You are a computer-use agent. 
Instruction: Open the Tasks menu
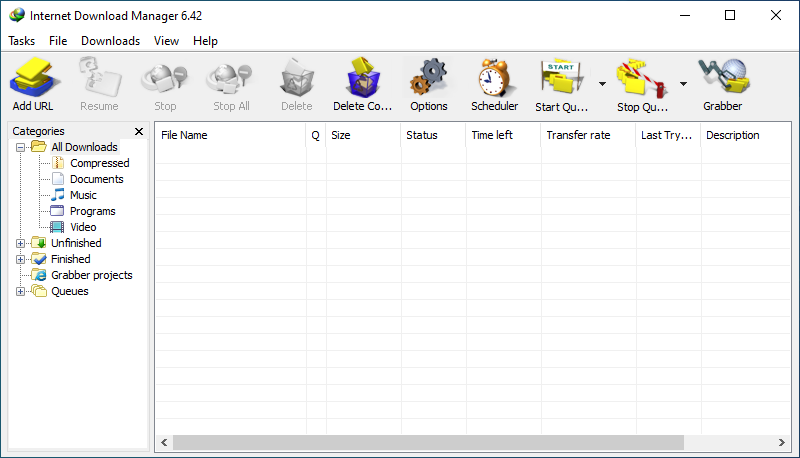(22, 41)
